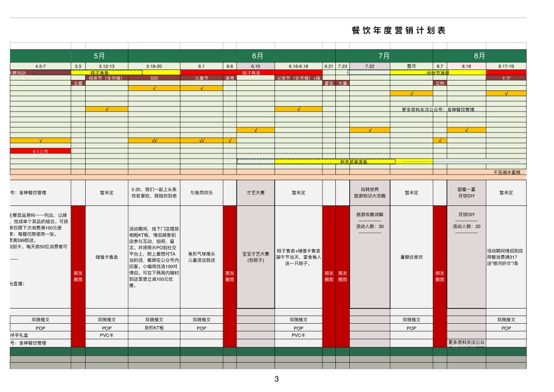The width and height of the screenshot is (554, 392).
Task: Click the 母亲节 holiday cell
Action: 107,78
